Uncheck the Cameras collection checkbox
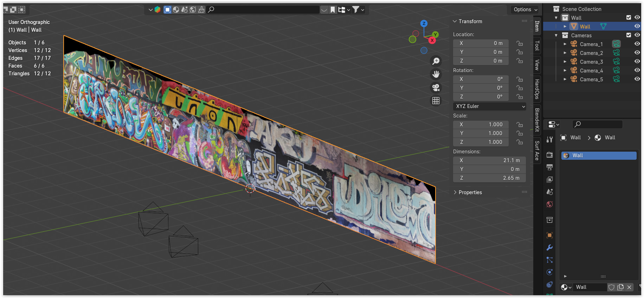 pos(629,35)
